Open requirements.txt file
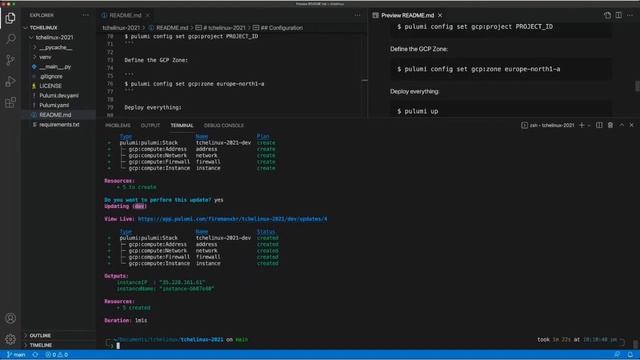640x360 pixels. 59,125
